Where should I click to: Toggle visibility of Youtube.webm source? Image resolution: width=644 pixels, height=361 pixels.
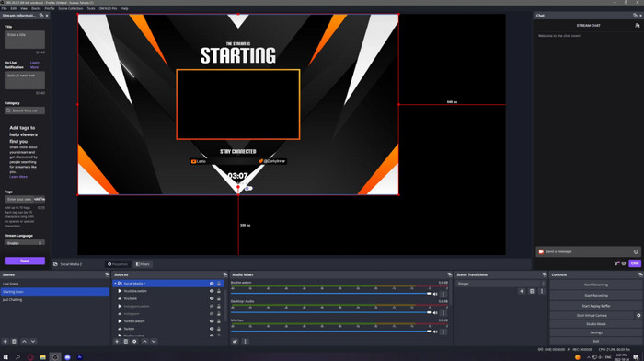pos(212,291)
